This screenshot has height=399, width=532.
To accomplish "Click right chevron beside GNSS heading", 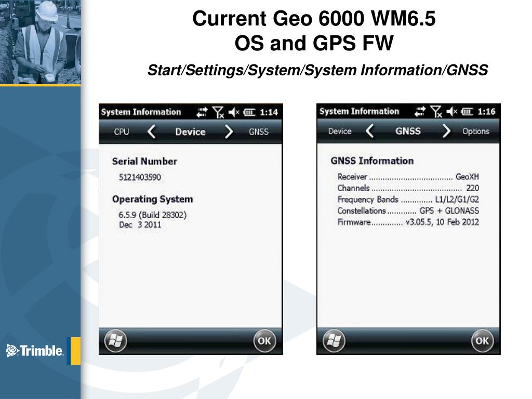I will click(x=447, y=131).
